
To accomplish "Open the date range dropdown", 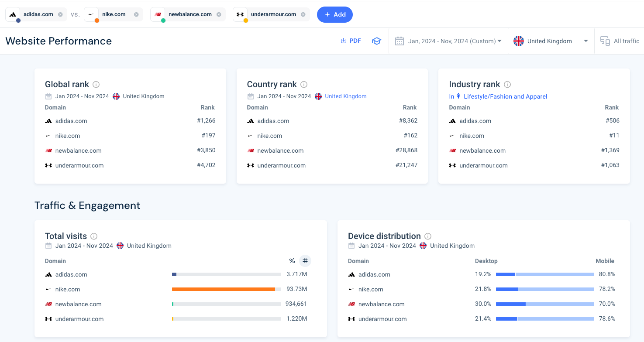I will [448, 41].
